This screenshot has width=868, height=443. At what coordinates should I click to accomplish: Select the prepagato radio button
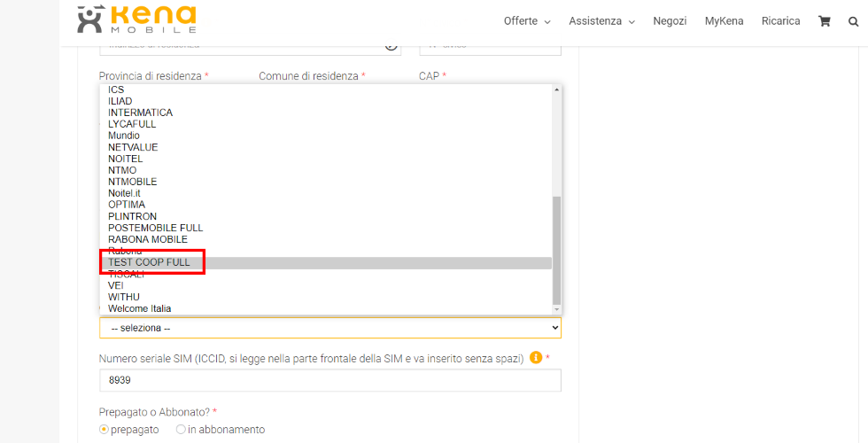(104, 429)
